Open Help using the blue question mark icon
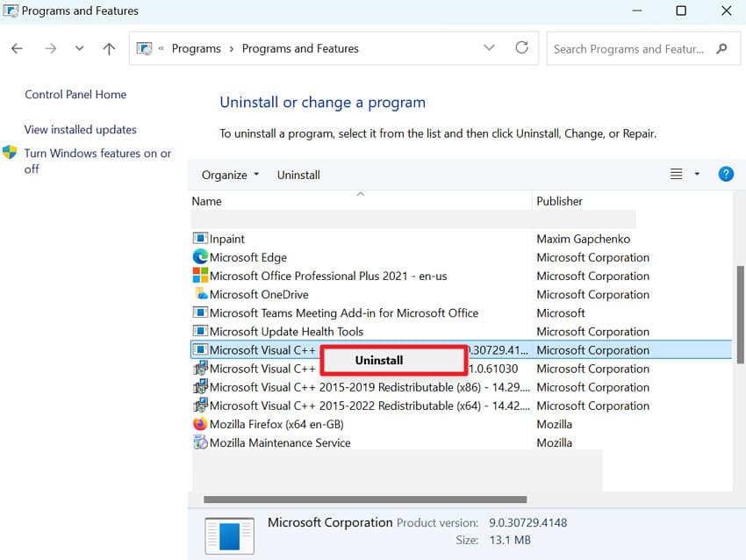Image resolution: width=746 pixels, height=560 pixels. 726,174
